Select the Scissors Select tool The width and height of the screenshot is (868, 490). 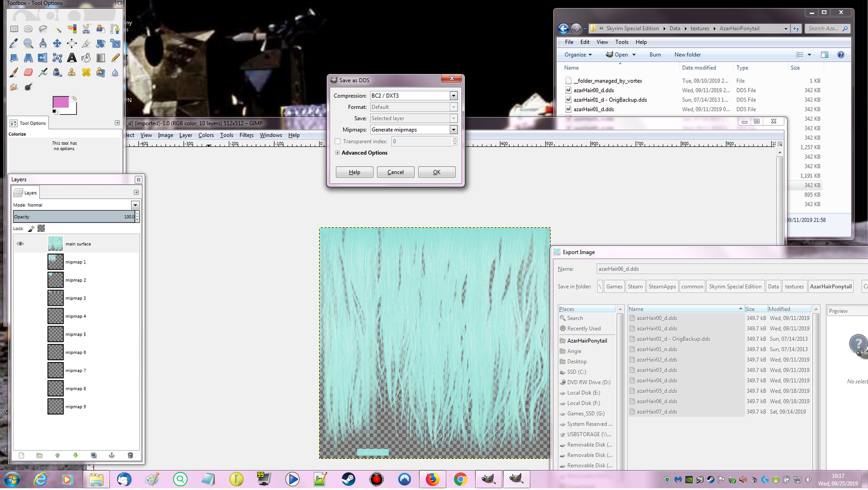coord(86,29)
